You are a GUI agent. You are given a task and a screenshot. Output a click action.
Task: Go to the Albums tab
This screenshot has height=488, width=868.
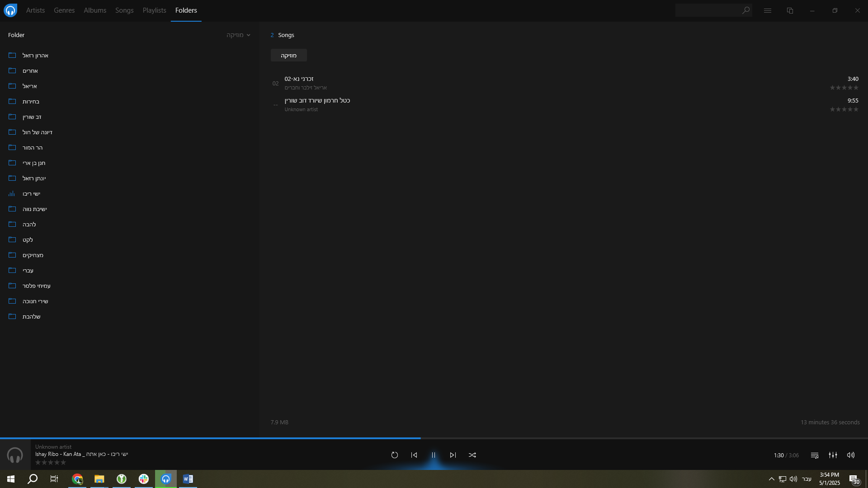coord(95,10)
